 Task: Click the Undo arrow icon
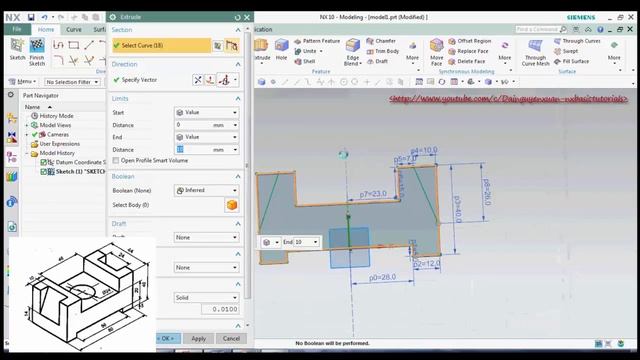click(x=44, y=17)
